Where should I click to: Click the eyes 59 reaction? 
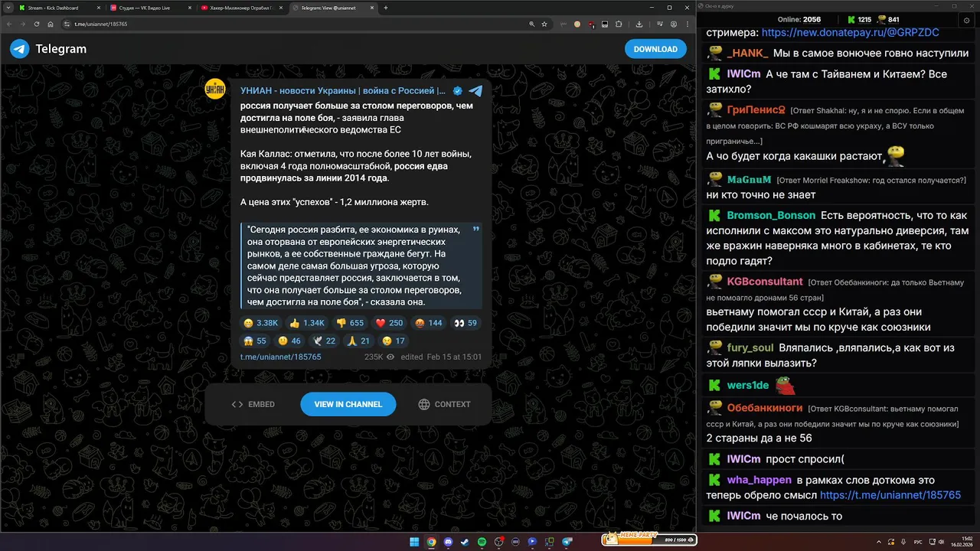465,323
